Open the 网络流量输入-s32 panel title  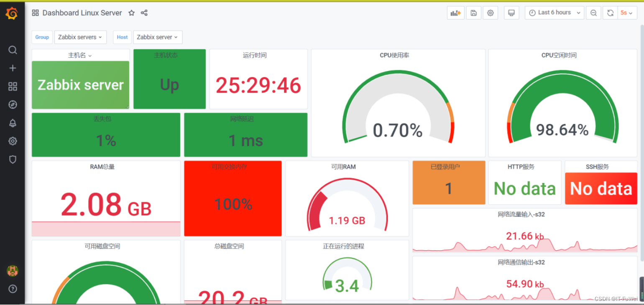(521, 214)
